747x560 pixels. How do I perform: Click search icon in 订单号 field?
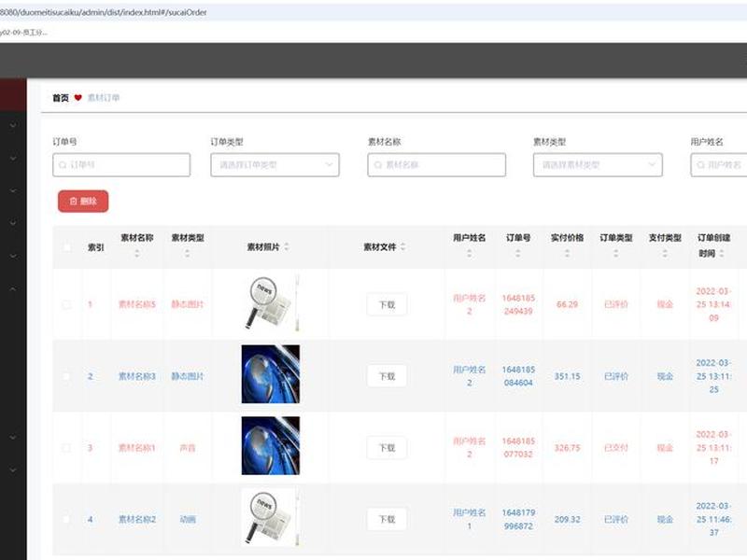63,165
